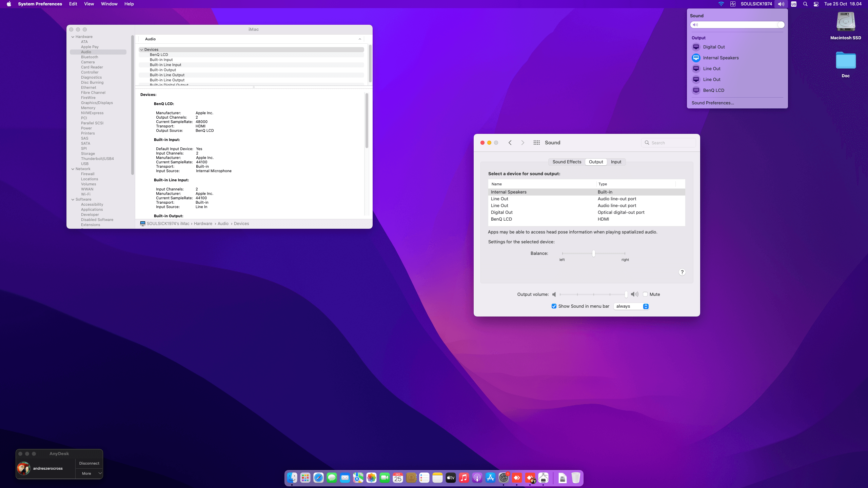Open System Information chip icon in Dock

click(x=543, y=478)
